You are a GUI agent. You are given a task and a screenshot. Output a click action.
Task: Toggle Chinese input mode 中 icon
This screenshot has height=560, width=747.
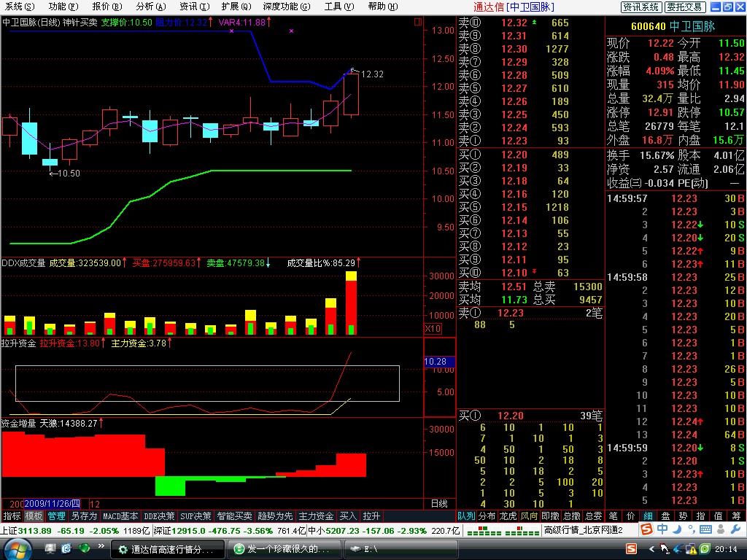coord(662,529)
